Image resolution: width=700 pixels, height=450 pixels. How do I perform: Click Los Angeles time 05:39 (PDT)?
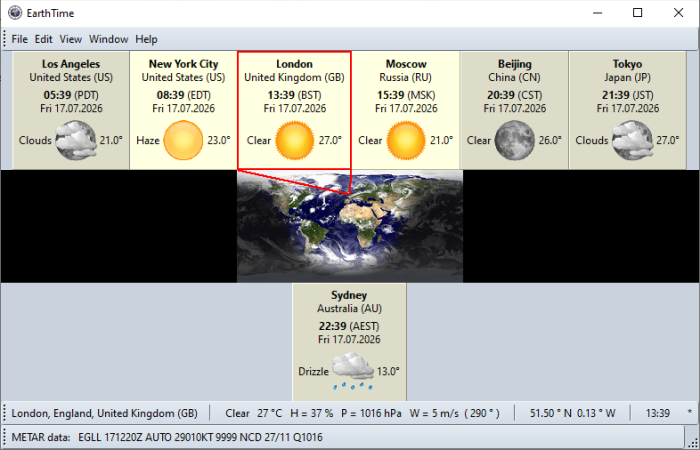[x=71, y=95]
